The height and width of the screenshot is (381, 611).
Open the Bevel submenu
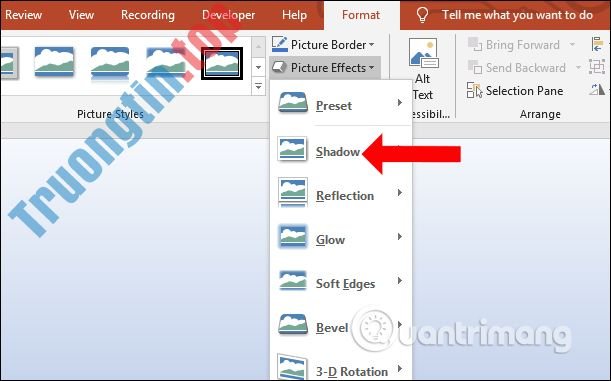point(341,326)
